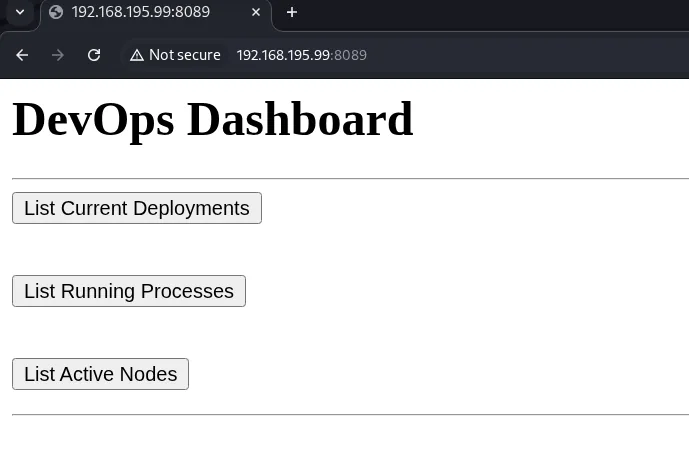Click the List Current Deployments button
This screenshot has width=689, height=457.
click(137, 208)
